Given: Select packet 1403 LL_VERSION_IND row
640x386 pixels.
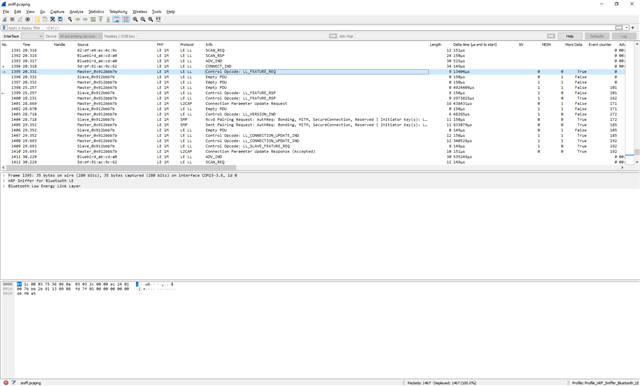Looking at the screenshot, I should click(313, 114).
